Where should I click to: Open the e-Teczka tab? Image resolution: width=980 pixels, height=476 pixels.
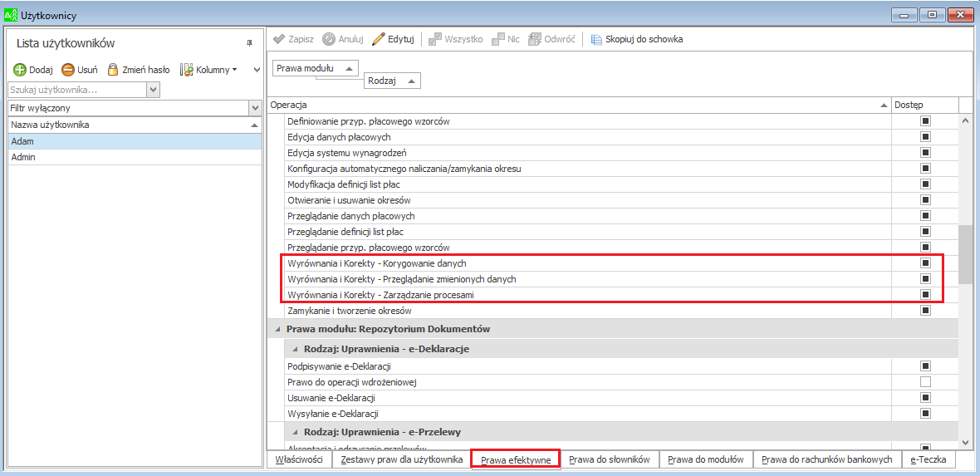coord(929,459)
